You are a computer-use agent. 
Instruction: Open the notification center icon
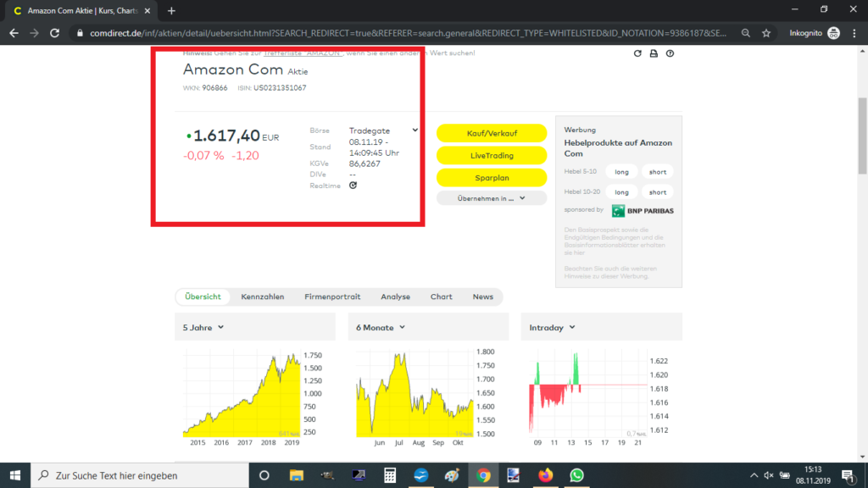pyautogui.click(x=848, y=475)
